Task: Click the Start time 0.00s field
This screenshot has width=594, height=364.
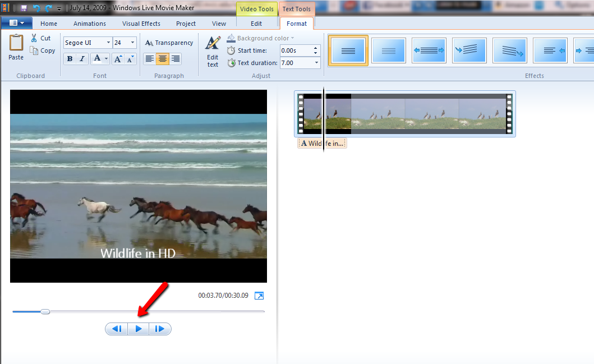Action: click(x=296, y=50)
